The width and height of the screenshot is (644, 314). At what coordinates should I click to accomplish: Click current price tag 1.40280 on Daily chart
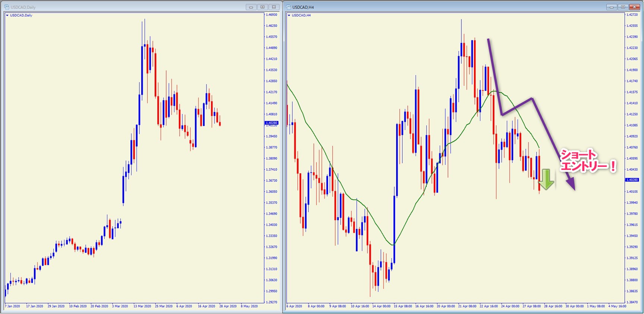(271, 123)
